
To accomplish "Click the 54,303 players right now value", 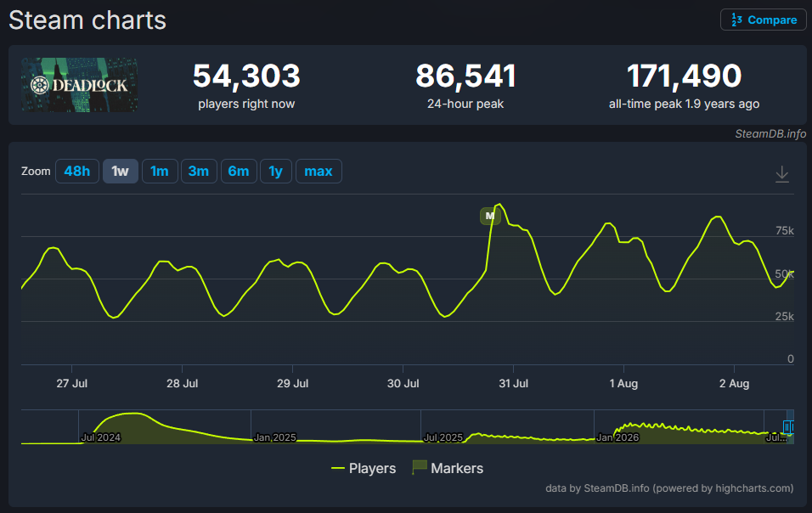I will pos(246,76).
